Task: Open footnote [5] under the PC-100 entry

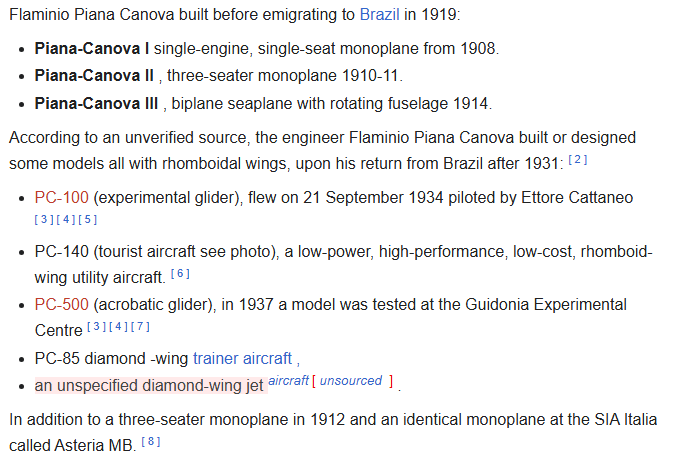Action: click(x=86, y=219)
